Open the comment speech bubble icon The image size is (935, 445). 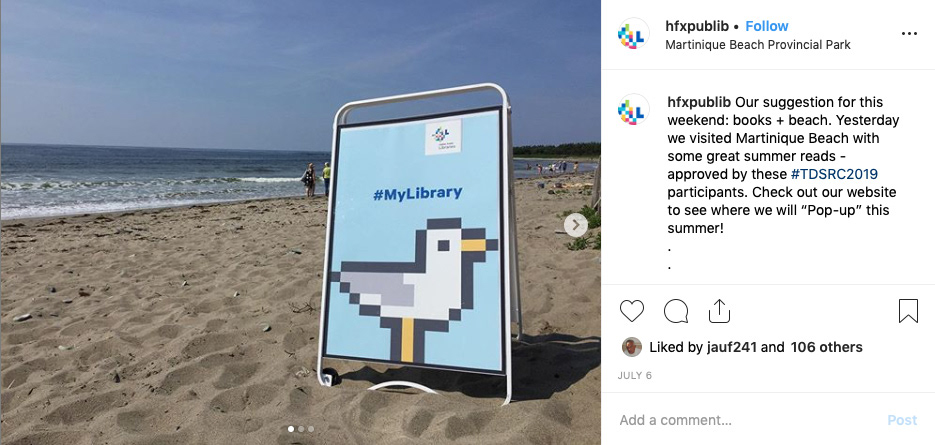pyautogui.click(x=676, y=311)
